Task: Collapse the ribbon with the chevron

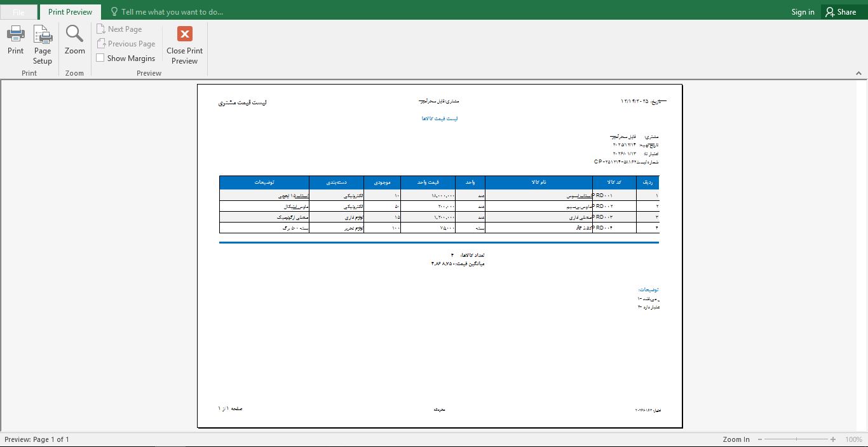Action: click(859, 73)
